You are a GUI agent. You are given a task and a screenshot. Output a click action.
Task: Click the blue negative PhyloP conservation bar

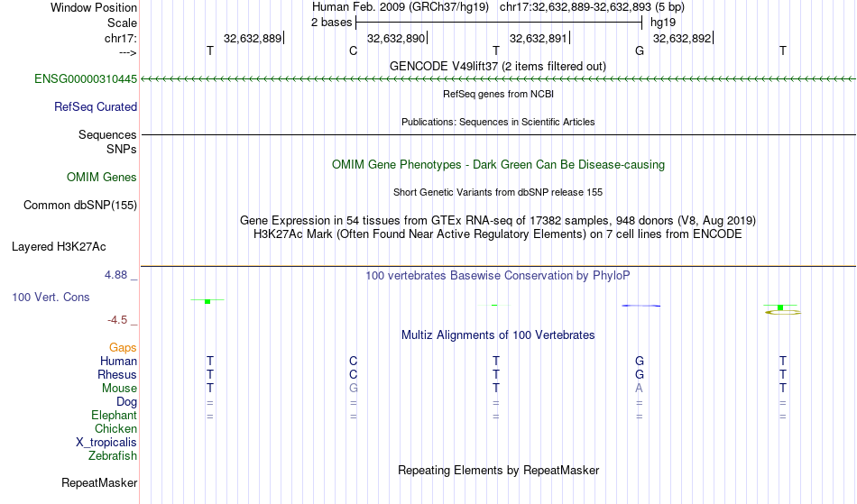pos(641,306)
